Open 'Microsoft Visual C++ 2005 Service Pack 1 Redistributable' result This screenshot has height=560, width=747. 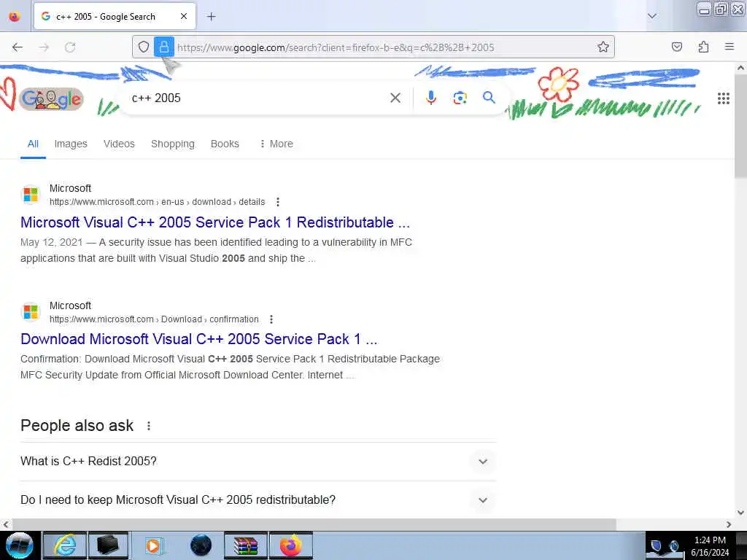215,222
